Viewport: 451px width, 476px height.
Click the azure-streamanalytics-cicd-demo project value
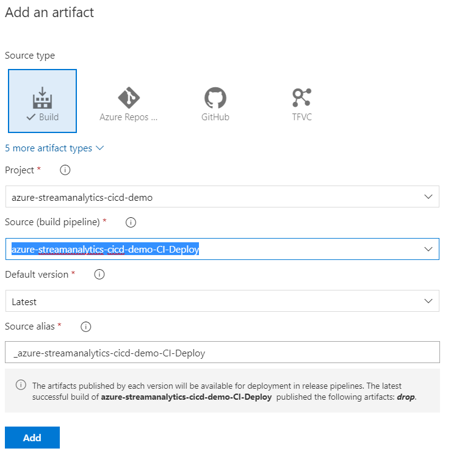(82, 197)
